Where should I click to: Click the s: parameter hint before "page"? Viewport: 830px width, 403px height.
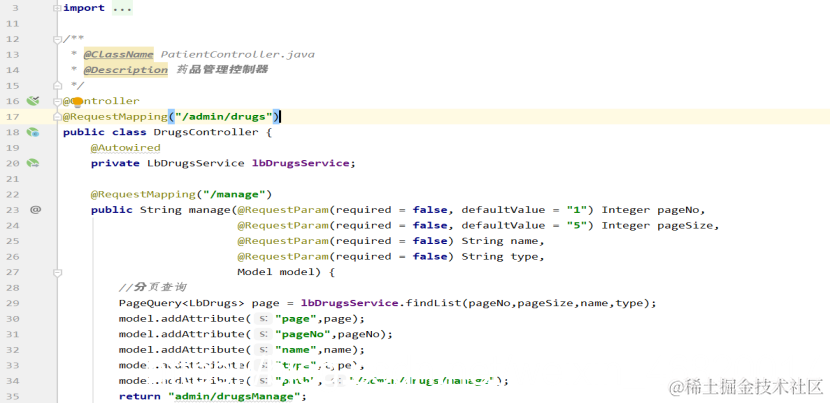(263, 319)
